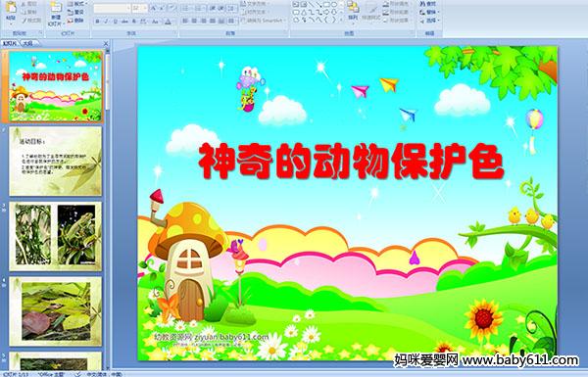Pick the oval shape in Shapes gallery
588x377 pixels.
point(334,5)
